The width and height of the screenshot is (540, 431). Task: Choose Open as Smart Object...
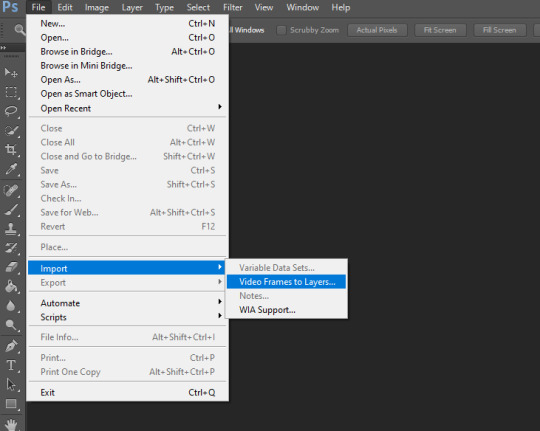127,94
